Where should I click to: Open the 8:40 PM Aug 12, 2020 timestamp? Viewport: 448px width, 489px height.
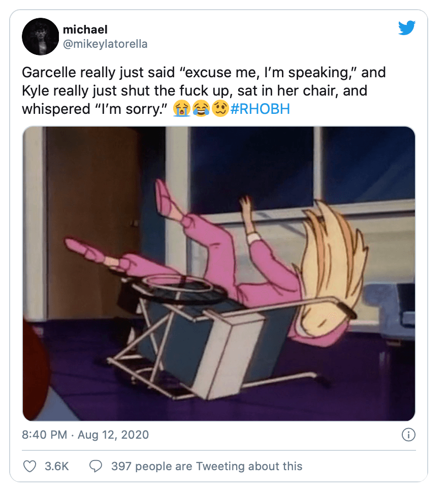(x=85, y=435)
